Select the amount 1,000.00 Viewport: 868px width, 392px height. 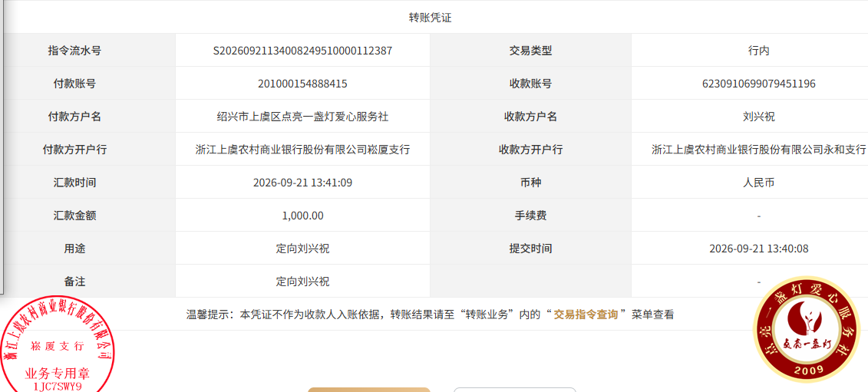coord(303,216)
